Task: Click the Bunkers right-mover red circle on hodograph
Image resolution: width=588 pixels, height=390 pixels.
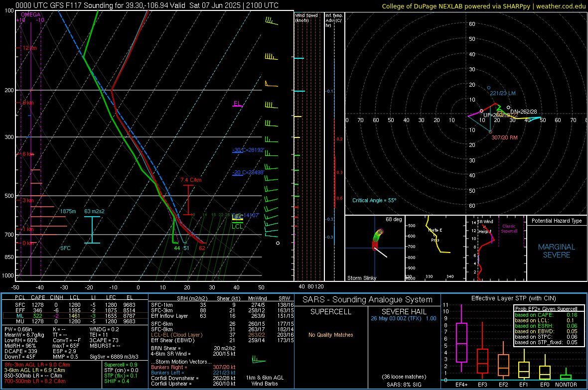Action: point(490,131)
